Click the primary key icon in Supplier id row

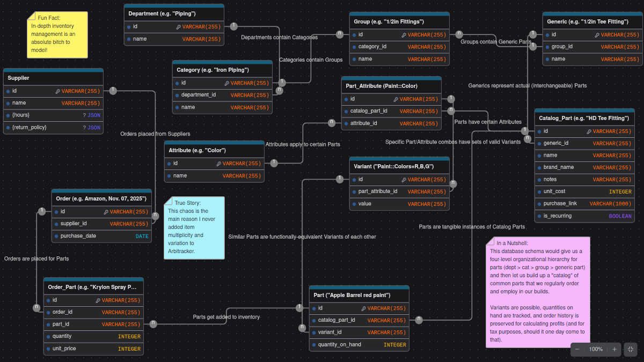pyautogui.click(x=57, y=91)
